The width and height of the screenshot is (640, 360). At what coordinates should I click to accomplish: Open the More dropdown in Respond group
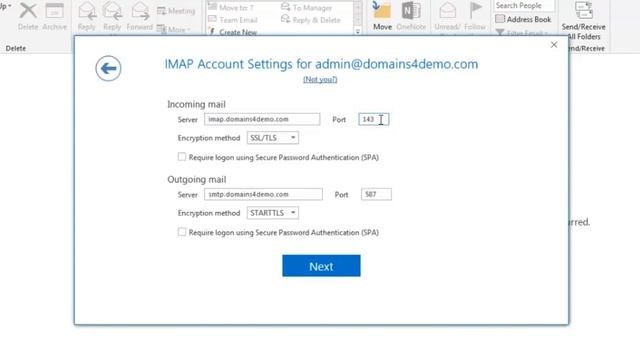[174, 29]
